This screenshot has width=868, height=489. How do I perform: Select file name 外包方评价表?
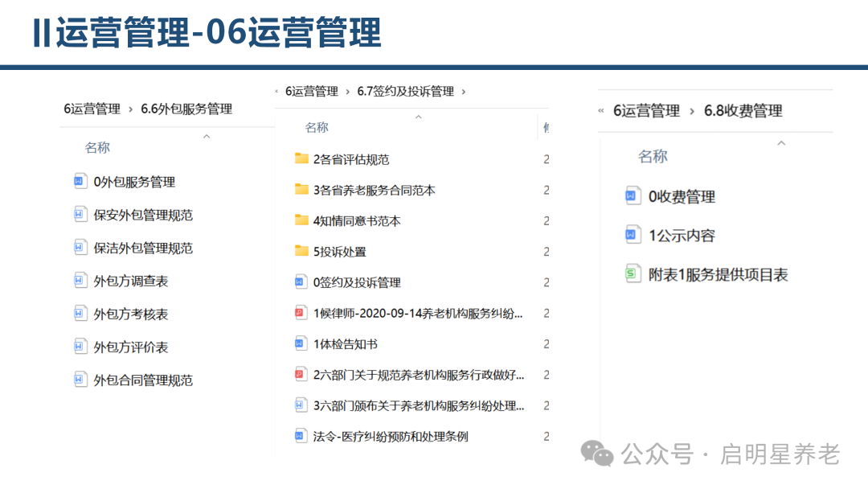[x=131, y=347]
